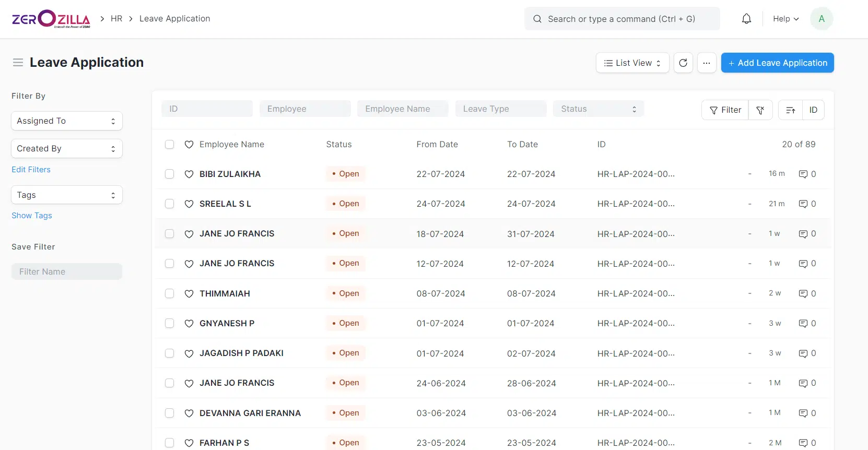868x450 pixels.
Task: Click the Filter Name input field
Action: [x=66, y=272]
